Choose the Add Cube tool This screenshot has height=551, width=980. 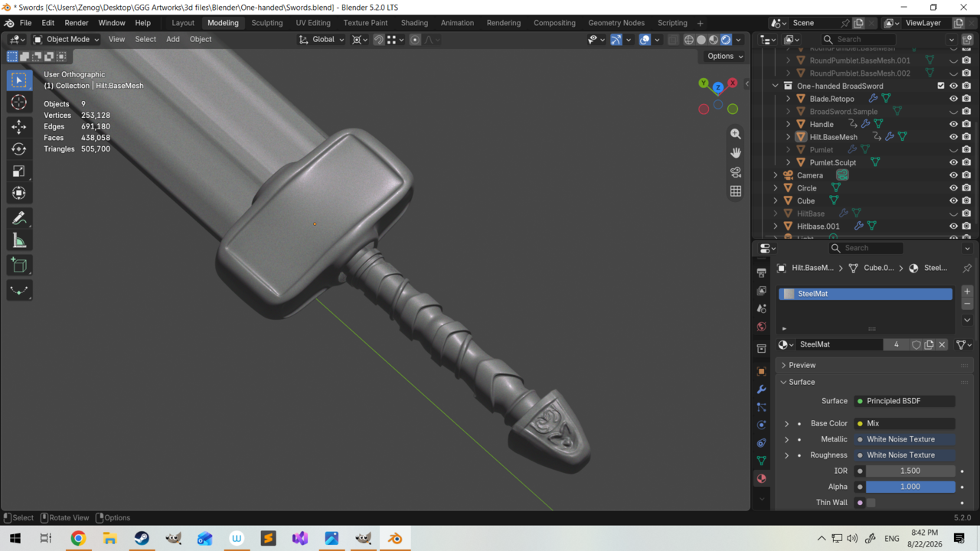(19, 266)
